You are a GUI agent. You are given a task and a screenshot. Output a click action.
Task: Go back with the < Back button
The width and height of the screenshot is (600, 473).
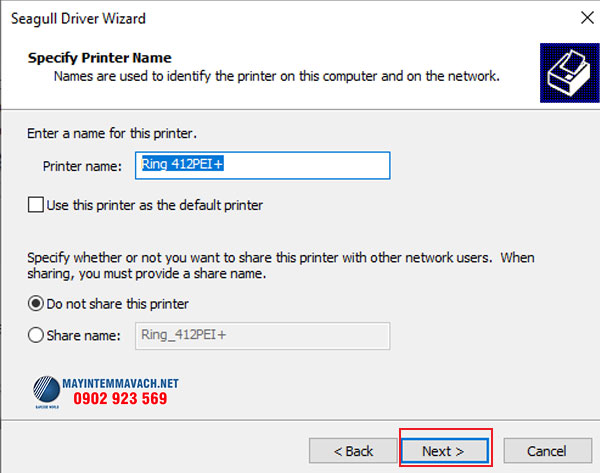pyautogui.click(x=346, y=451)
